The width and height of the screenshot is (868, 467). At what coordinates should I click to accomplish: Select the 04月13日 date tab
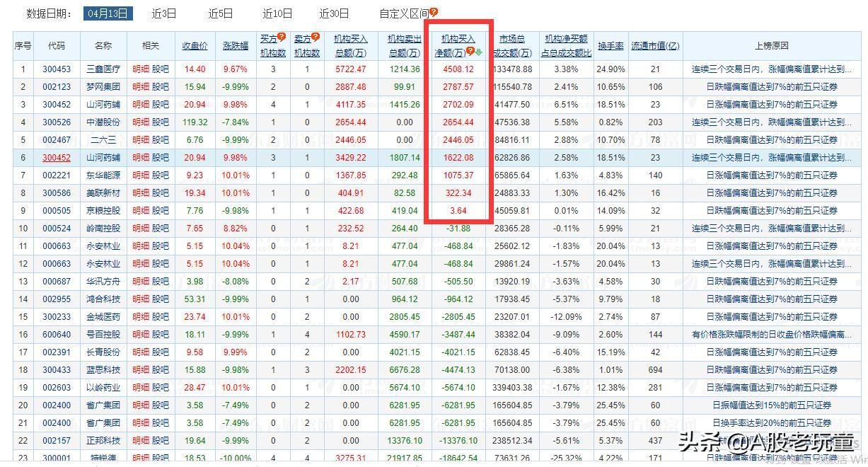click(x=108, y=13)
